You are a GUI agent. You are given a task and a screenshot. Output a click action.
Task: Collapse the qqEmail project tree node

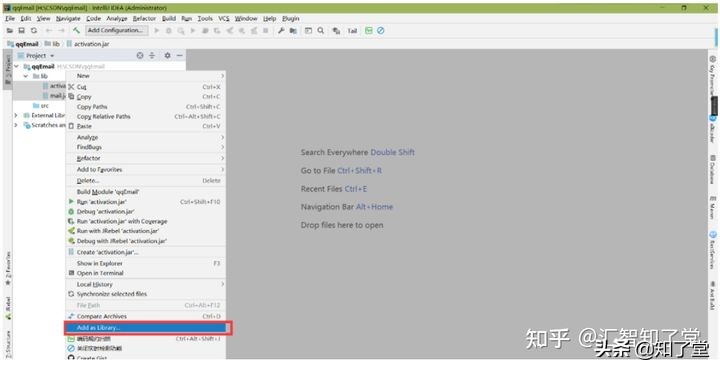17,67
